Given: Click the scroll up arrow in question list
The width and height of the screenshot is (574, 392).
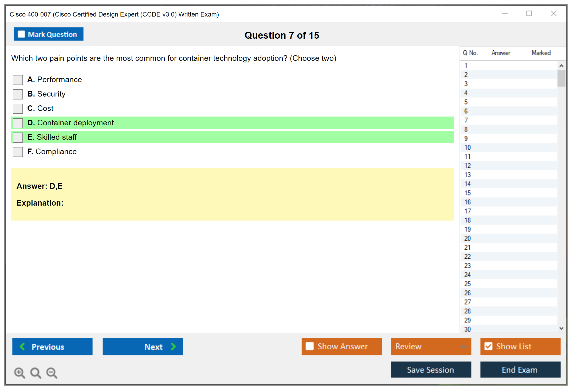Looking at the screenshot, I should point(561,66).
